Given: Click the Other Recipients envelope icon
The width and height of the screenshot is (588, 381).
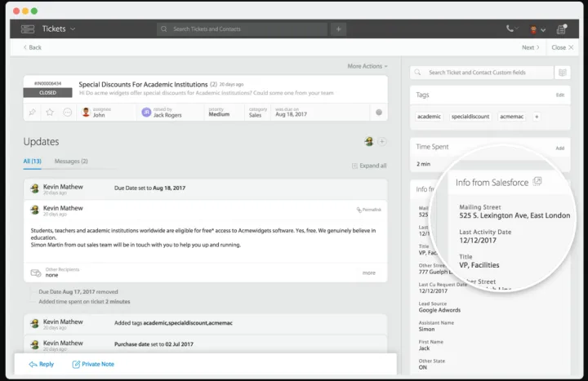Looking at the screenshot, I should pos(36,272).
